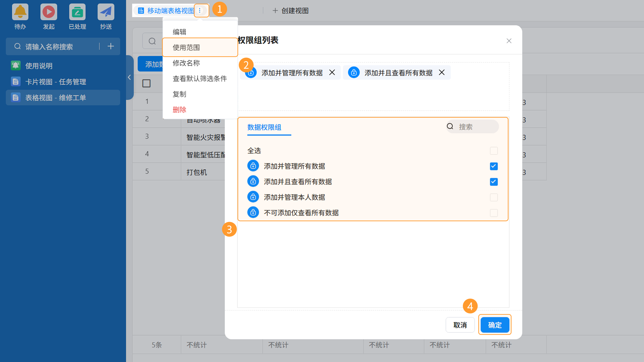Screen dimensions: 644x362
Task: Open the 待办 bell icon
Action: 20,12
